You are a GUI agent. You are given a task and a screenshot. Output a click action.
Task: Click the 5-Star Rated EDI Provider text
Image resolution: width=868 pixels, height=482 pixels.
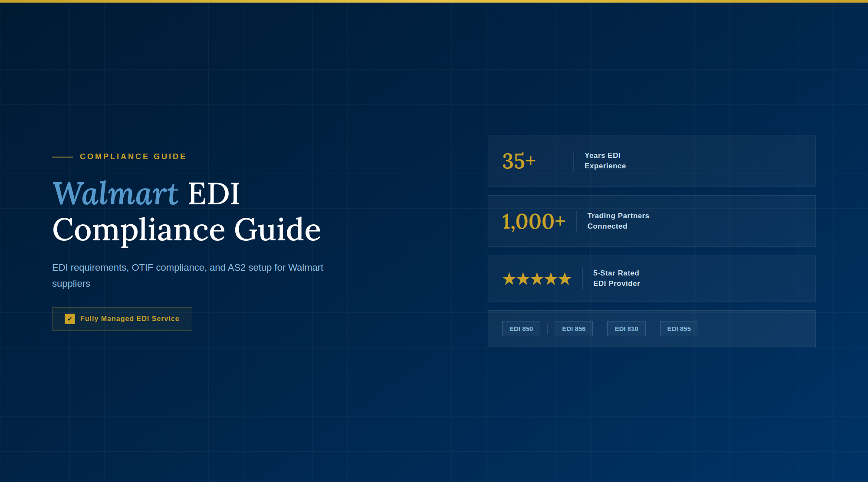point(616,278)
